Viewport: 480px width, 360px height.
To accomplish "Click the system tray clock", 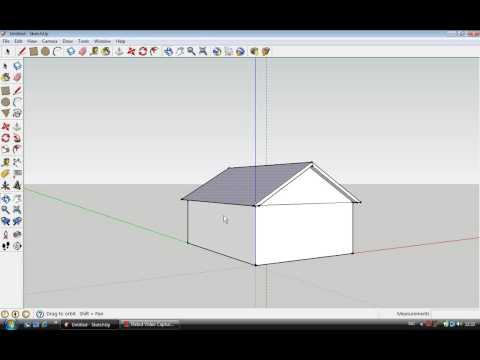I will coord(469,324).
